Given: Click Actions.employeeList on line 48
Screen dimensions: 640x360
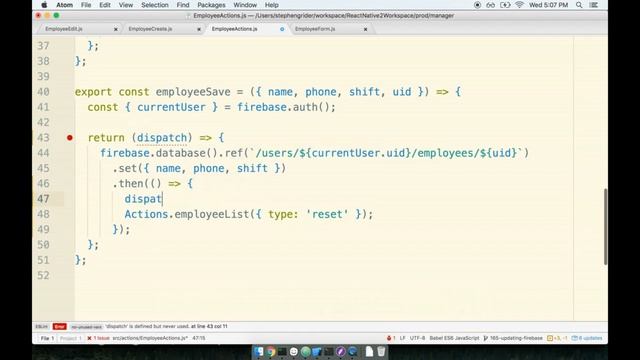Looking at the screenshot, I should coord(187,214).
